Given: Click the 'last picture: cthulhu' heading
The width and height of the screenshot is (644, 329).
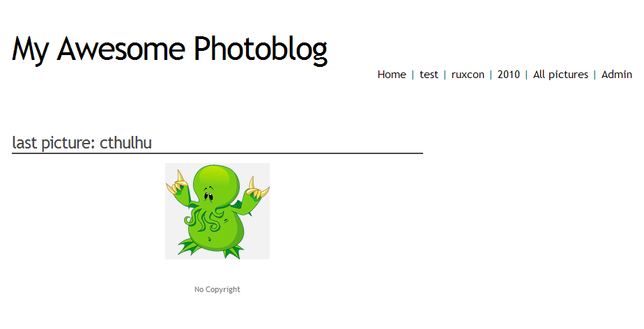Looking at the screenshot, I should tap(82, 142).
